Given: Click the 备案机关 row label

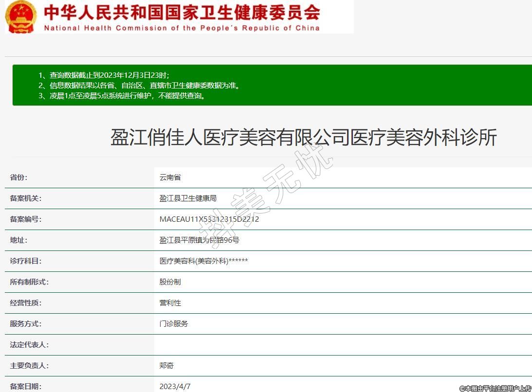Looking at the screenshot, I should point(26,198).
